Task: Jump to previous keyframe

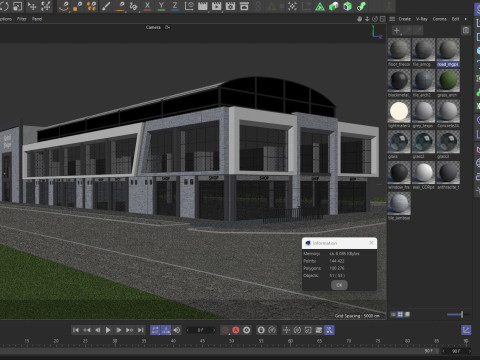Action: [x=87, y=330]
